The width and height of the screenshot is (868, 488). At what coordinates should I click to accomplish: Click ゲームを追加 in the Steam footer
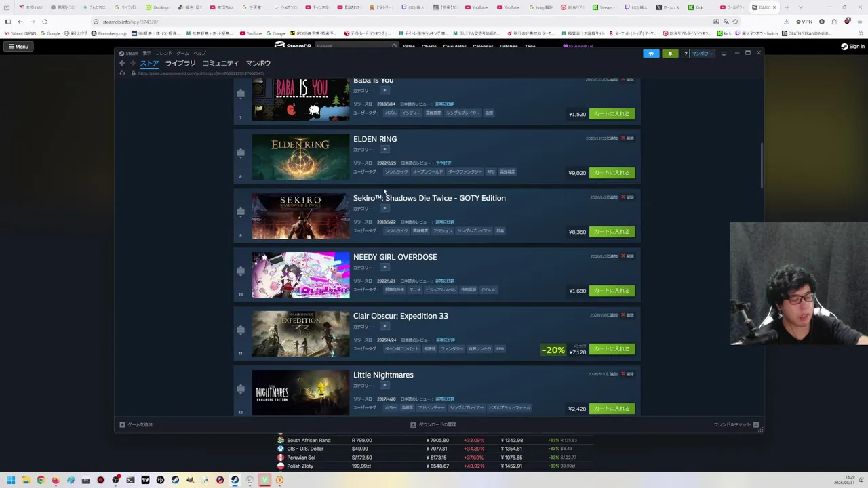pyautogui.click(x=136, y=425)
